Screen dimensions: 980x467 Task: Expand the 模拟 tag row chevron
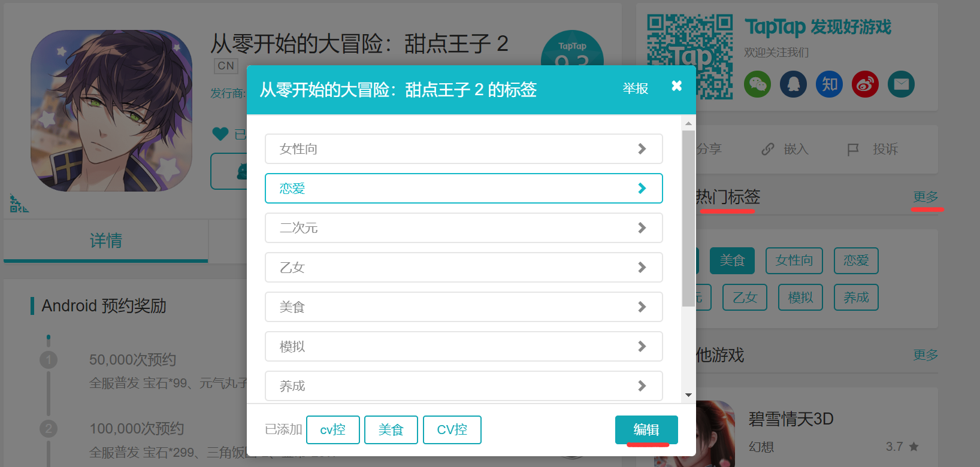642,346
